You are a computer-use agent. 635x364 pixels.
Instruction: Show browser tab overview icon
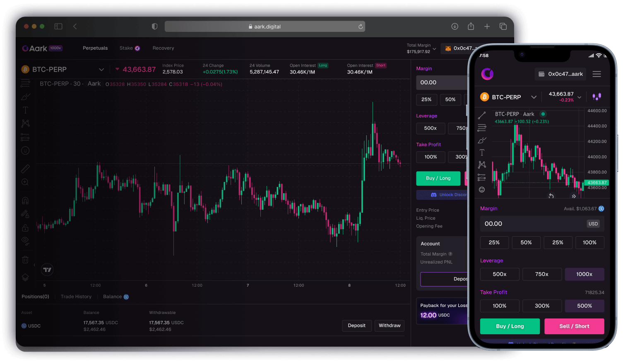pos(503,26)
